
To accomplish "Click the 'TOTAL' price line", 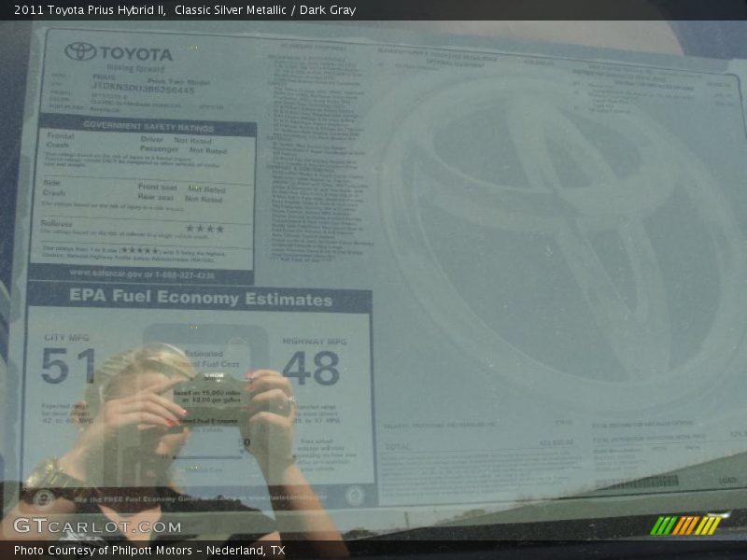I will click(x=479, y=445).
